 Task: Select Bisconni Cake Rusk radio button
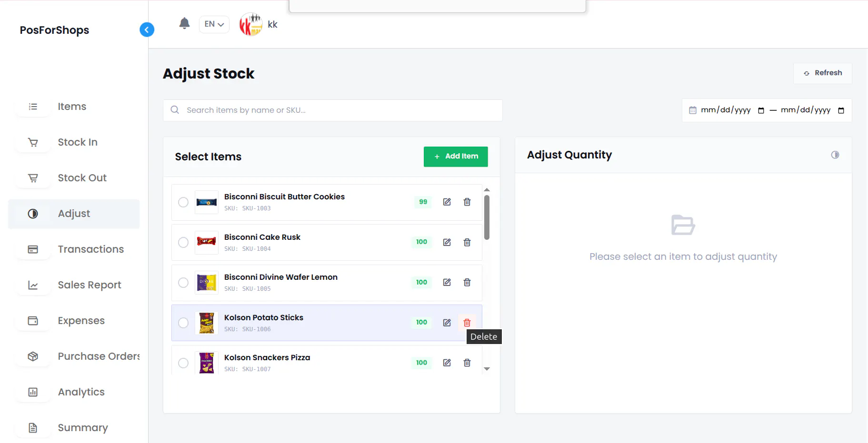(x=183, y=242)
